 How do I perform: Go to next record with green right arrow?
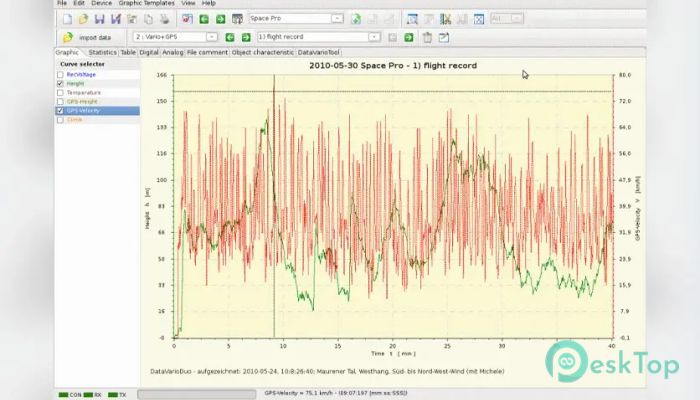pos(409,38)
